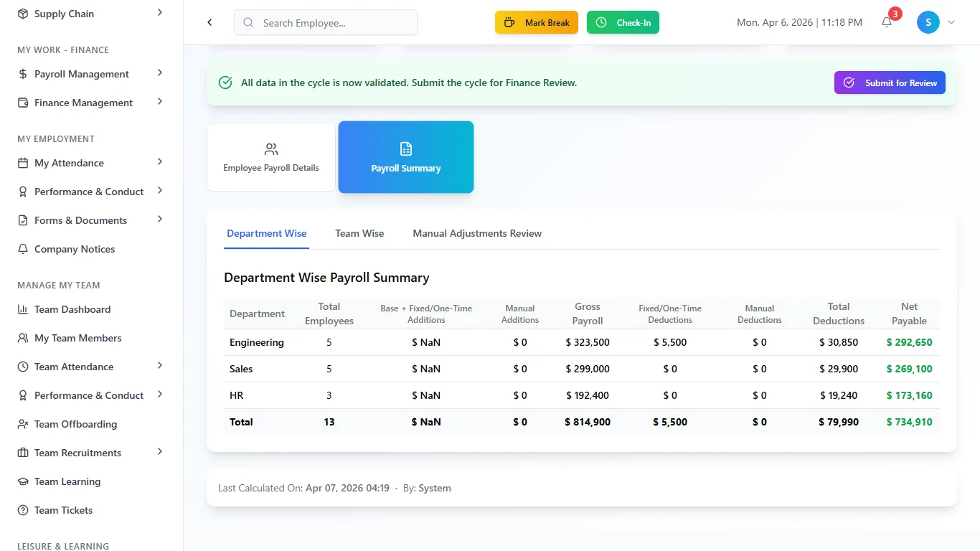
Task: Open the user profile dropdown arrow
Action: (951, 22)
